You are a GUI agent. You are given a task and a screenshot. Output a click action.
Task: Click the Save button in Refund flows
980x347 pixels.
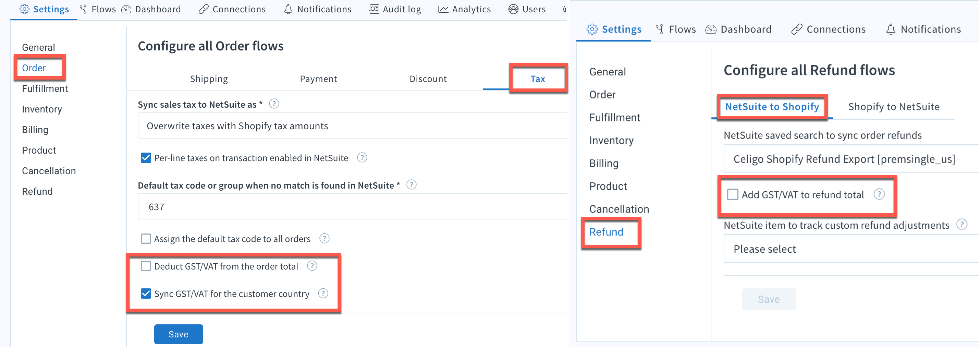pyautogui.click(x=769, y=299)
